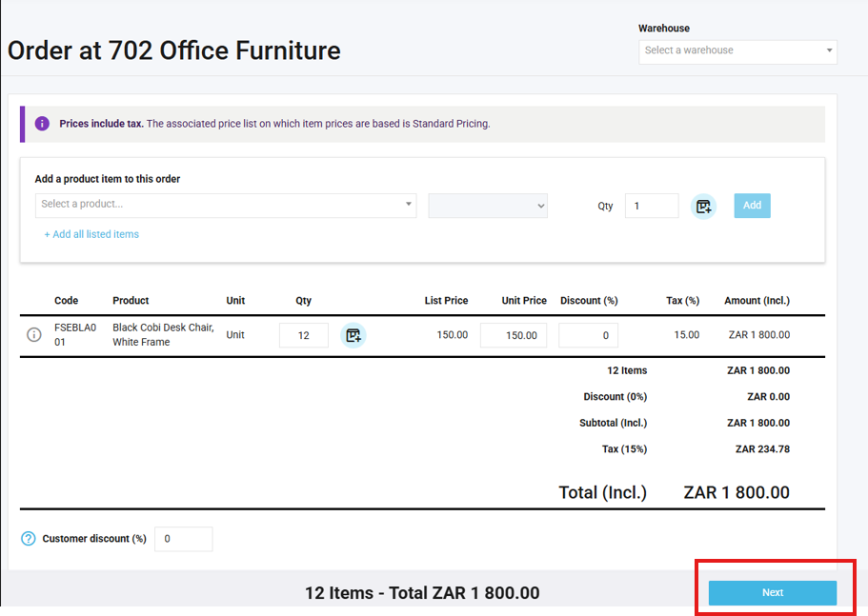The height and width of the screenshot is (616, 868).
Task: Click the Customer discount help icon
Action: 29,539
